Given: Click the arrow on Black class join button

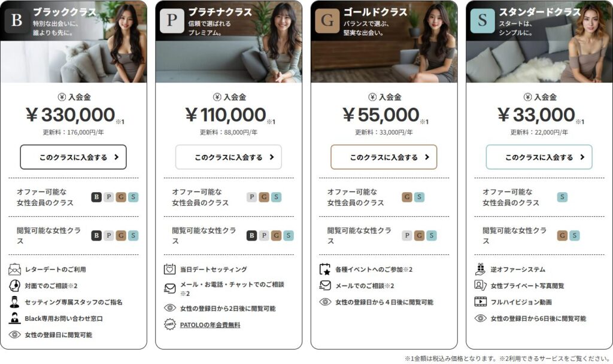Looking at the screenshot, I should pyautogui.click(x=116, y=157).
